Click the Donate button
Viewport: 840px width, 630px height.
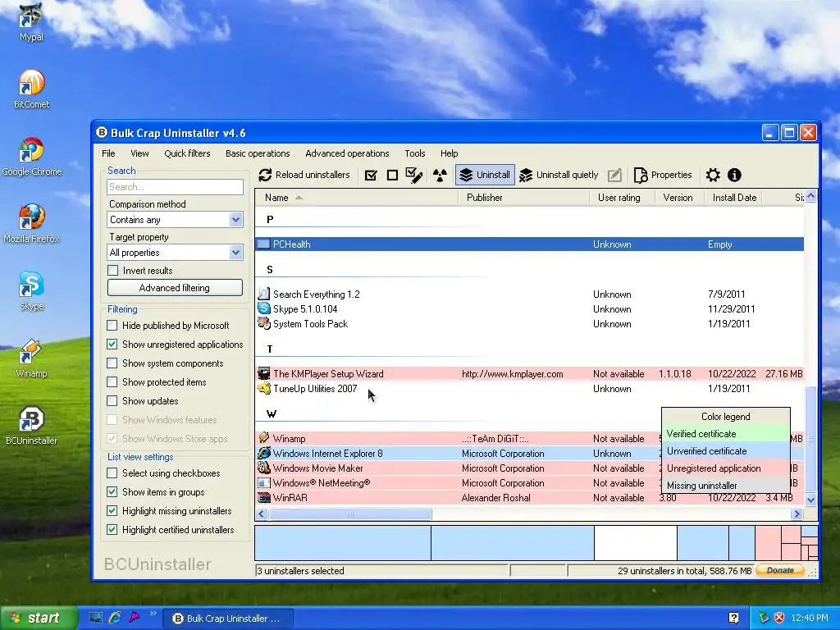780,571
